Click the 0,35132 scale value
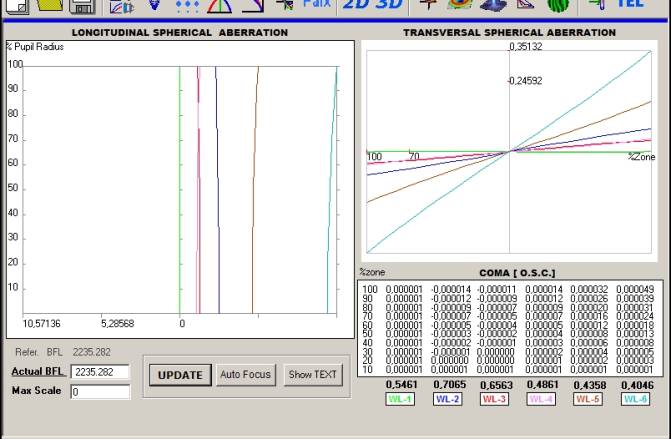Viewport: 671px width, 439px height. 526,47
